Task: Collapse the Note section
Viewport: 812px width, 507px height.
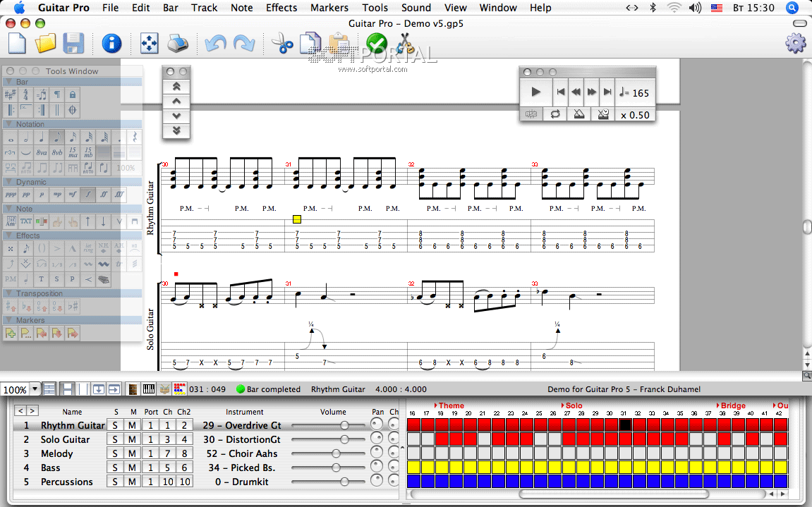Action: (x=8, y=209)
